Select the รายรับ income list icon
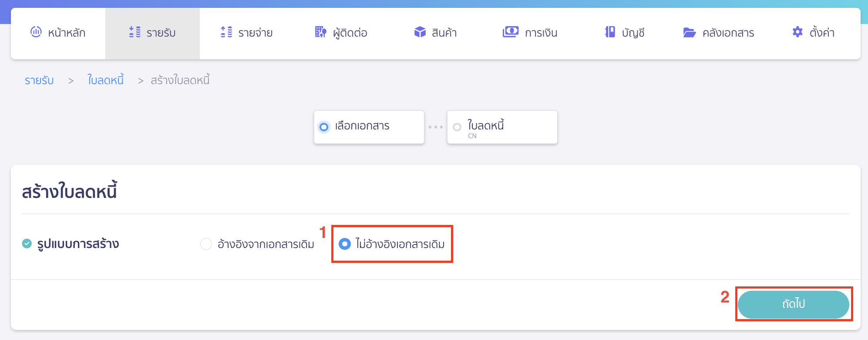The width and height of the screenshot is (868, 340). tap(134, 32)
